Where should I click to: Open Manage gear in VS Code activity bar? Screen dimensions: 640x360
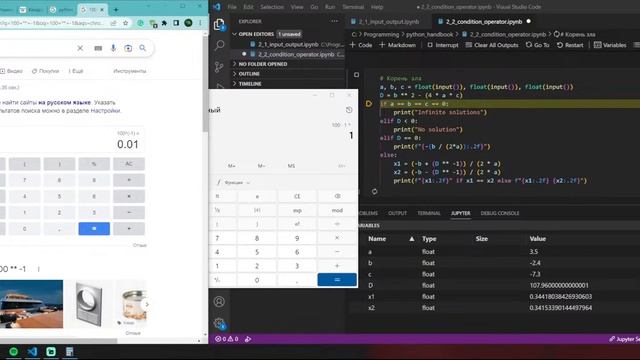pyautogui.click(x=219, y=324)
